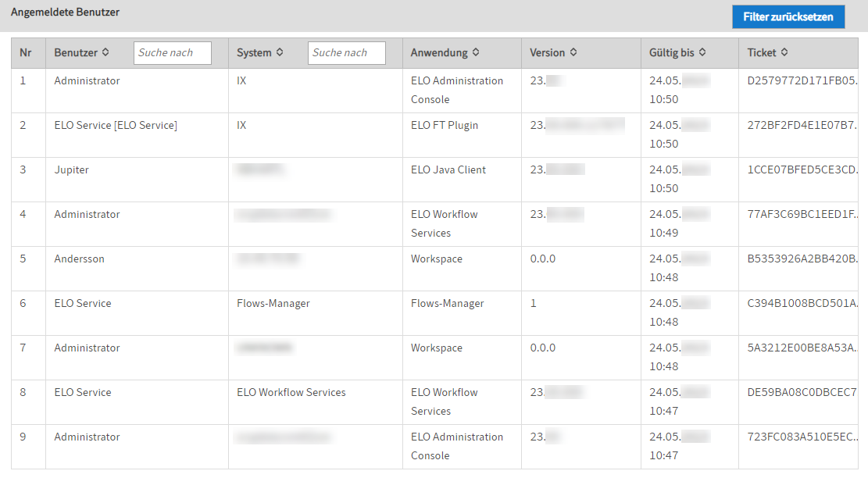The image size is (868, 478).
Task: Click version 0.0.0 in row 5
Action: (542, 259)
